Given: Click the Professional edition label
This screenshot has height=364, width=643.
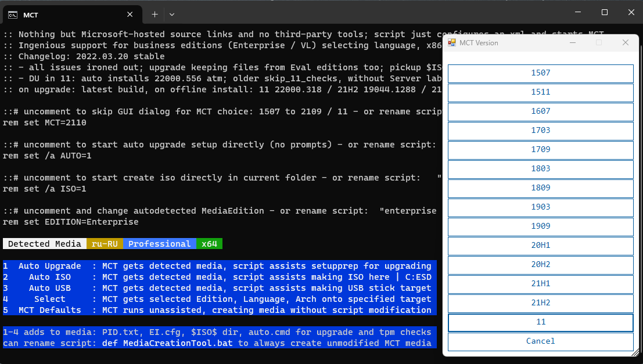Looking at the screenshot, I should click(160, 244).
